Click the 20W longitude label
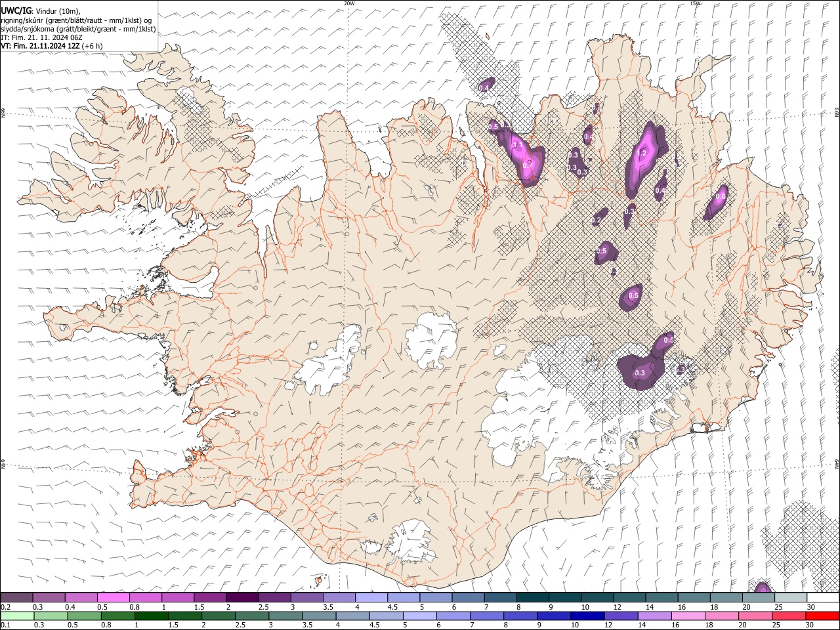This screenshot has width=840, height=630. [x=349, y=3]
